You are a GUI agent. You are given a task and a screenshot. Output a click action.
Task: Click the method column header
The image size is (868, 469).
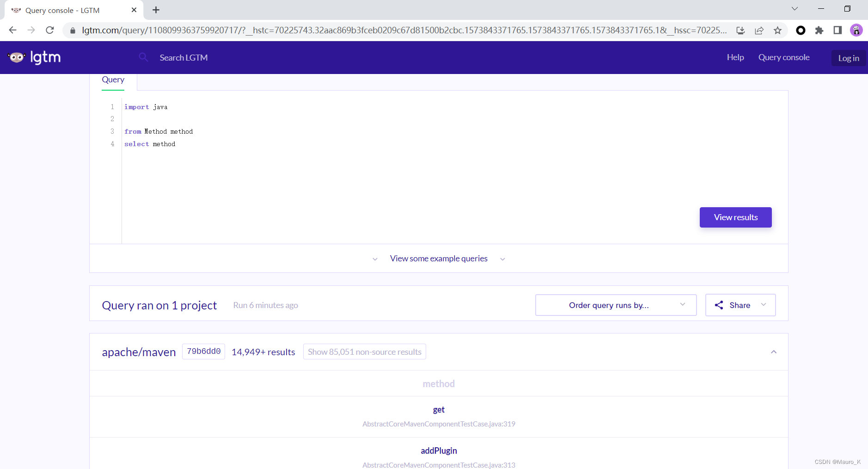439,384
